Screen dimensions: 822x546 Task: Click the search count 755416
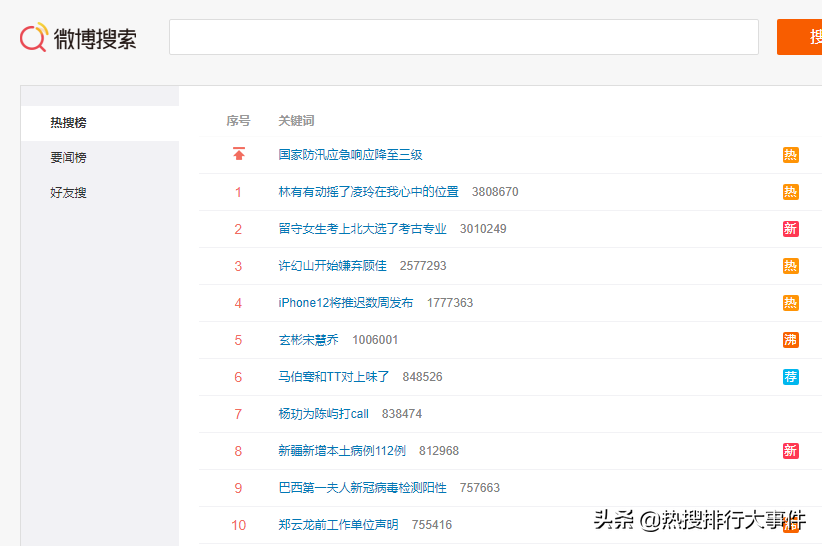tap(431, 525)
